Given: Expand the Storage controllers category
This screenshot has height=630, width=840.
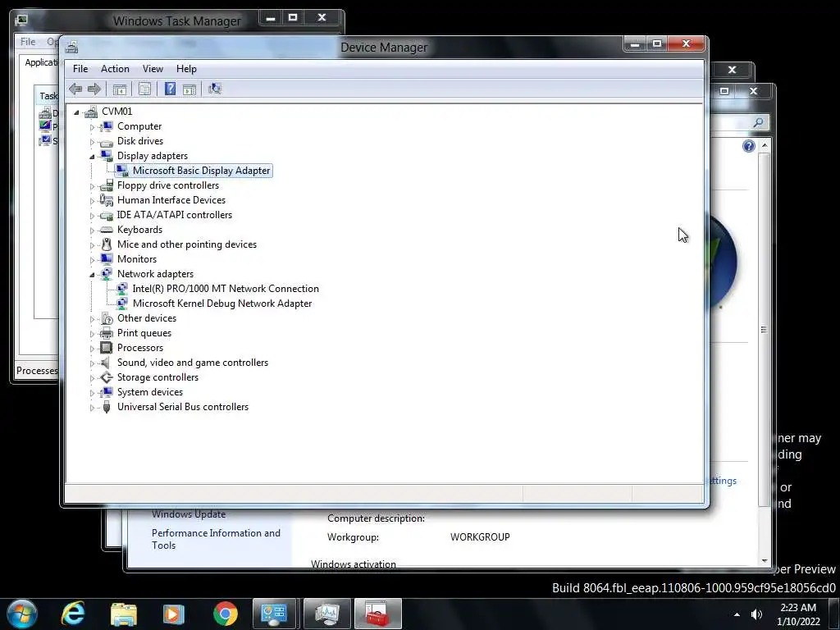Looking at the screenshot, I should click(x=92, y=377).
